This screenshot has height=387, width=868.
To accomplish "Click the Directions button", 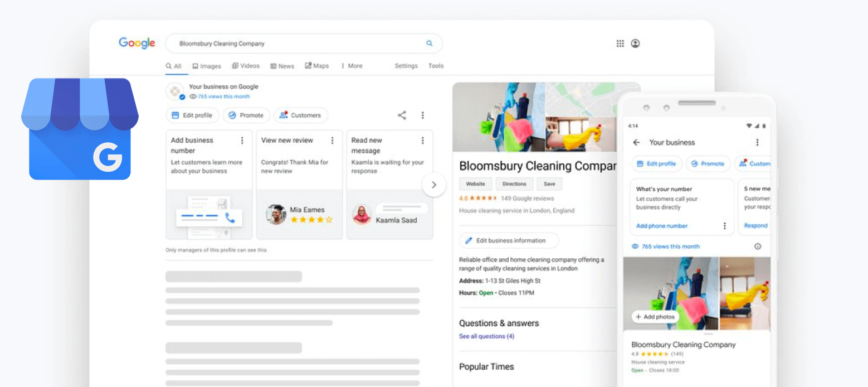I will pyautogui.click(x=514, y=183).
